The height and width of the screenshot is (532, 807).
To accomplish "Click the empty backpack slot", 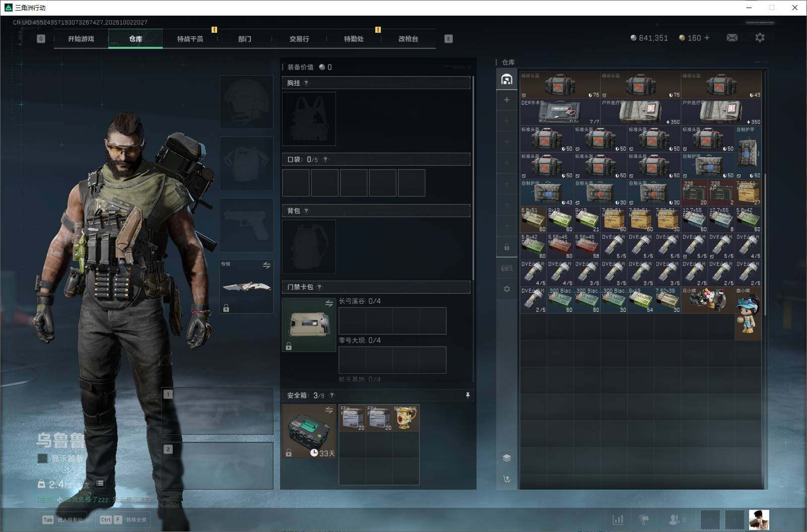I will click(x=309, y=246).
